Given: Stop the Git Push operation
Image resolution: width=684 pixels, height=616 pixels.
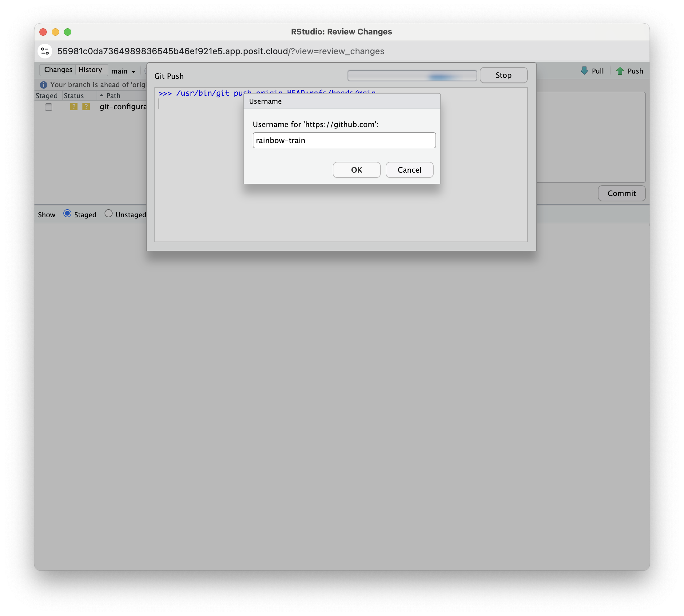Looking at the screenshot, I should (x=503, y=75).
